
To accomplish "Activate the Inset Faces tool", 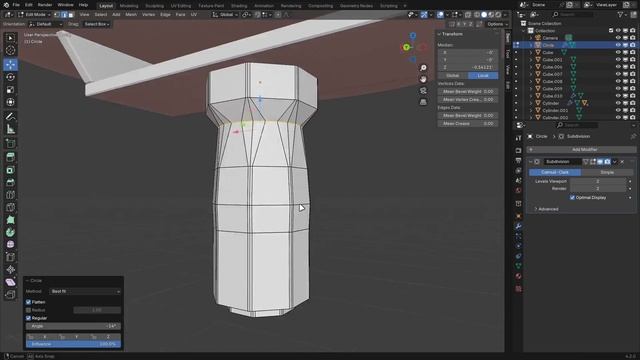I will point(11,170).
